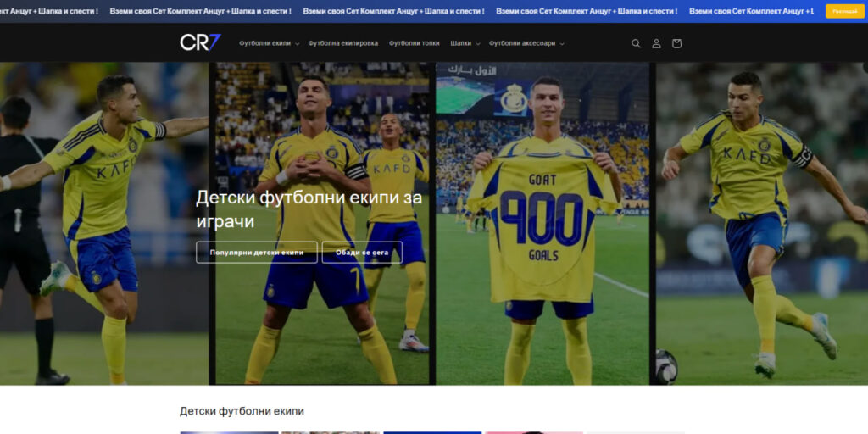Open the search magnifier icon
Viewport: 868px width, 434px height.
coord(636,43)
